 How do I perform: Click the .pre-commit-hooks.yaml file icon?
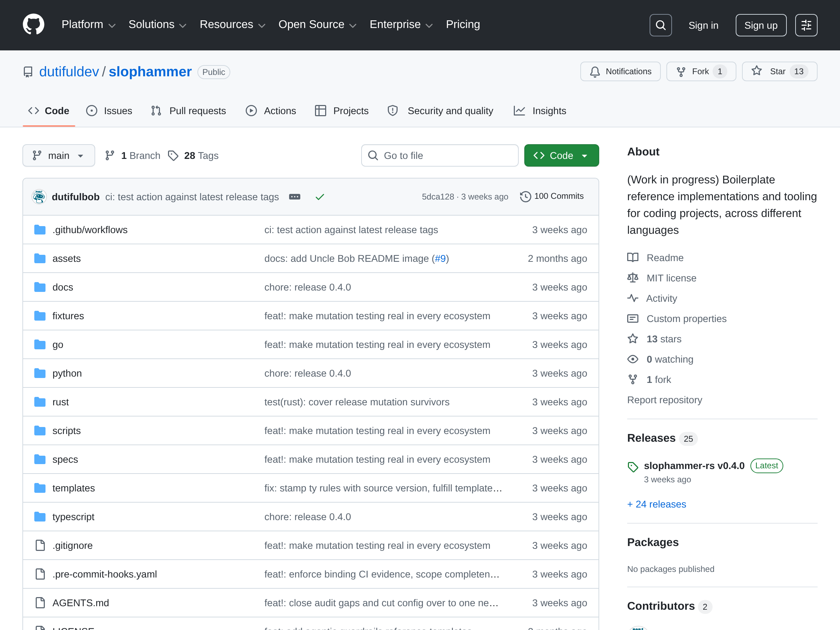[x=40, y=574]
